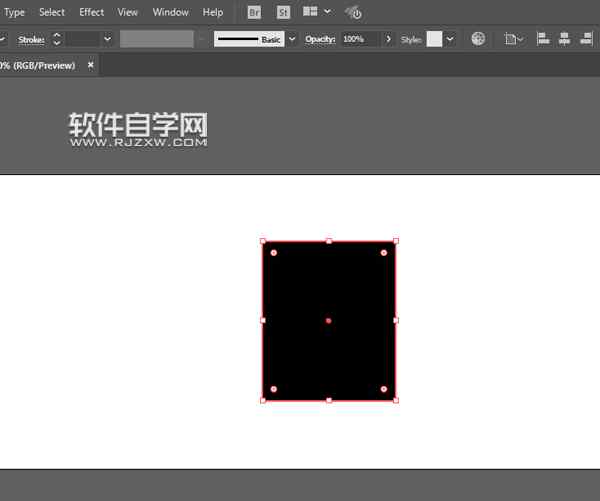The image size is (600, 501).
Task: Click the Style label
Action: click(411, 39)
